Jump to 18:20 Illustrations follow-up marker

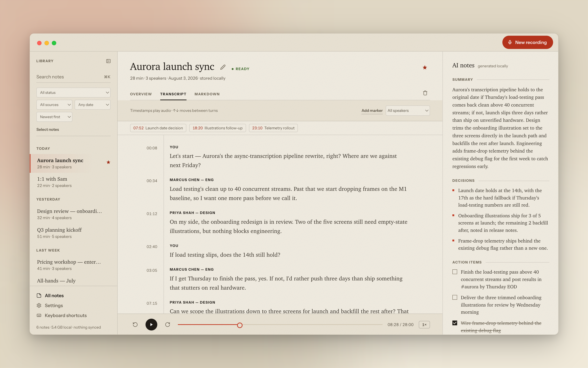pyautogui.click(x=217, y=128)
